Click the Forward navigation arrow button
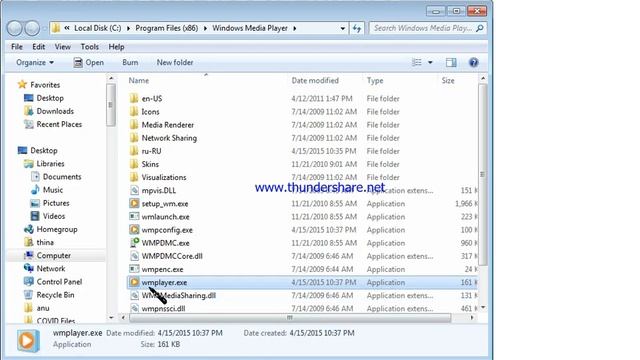640x360 pixels. point(32,28)
